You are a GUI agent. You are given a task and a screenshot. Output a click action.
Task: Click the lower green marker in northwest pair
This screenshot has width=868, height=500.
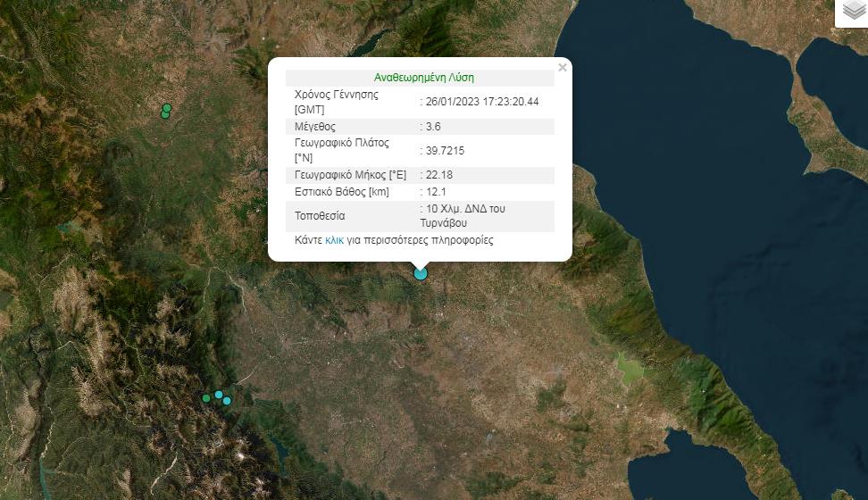pyautogui.click(x=165, y=114)
